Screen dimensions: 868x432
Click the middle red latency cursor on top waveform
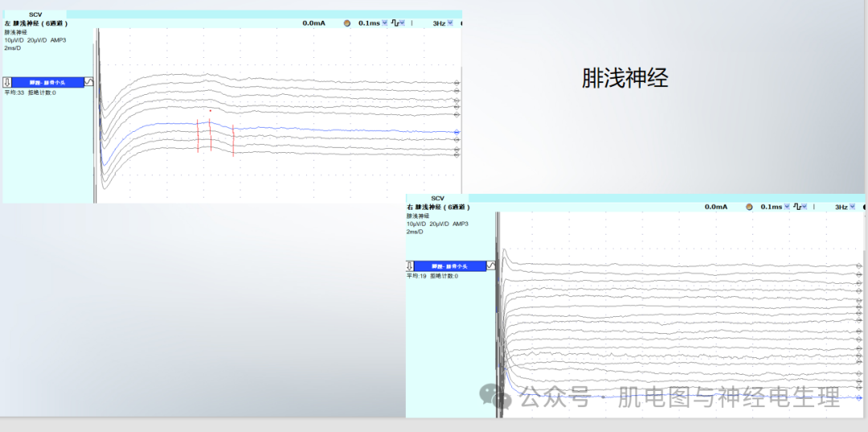[211, 137]
